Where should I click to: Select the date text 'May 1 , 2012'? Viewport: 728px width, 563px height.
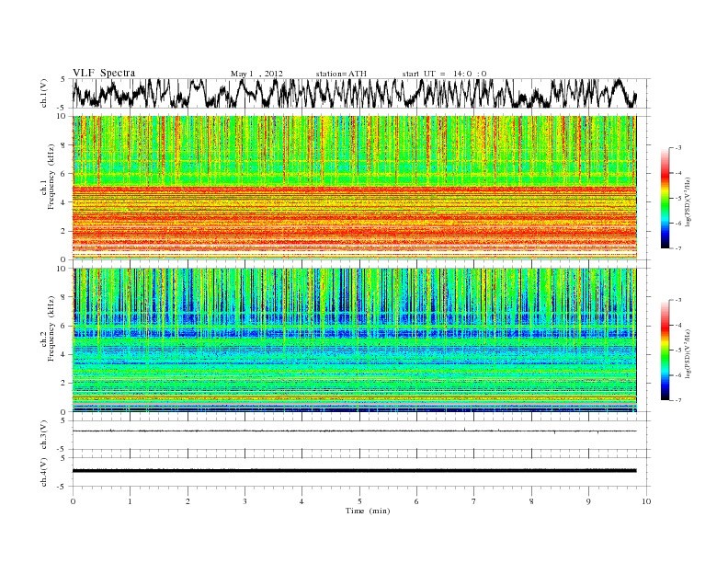256,74
